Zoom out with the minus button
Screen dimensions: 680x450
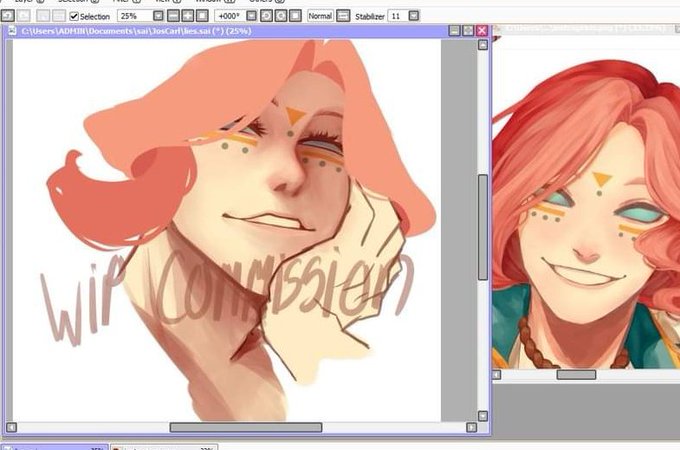(x=173, y=16)
